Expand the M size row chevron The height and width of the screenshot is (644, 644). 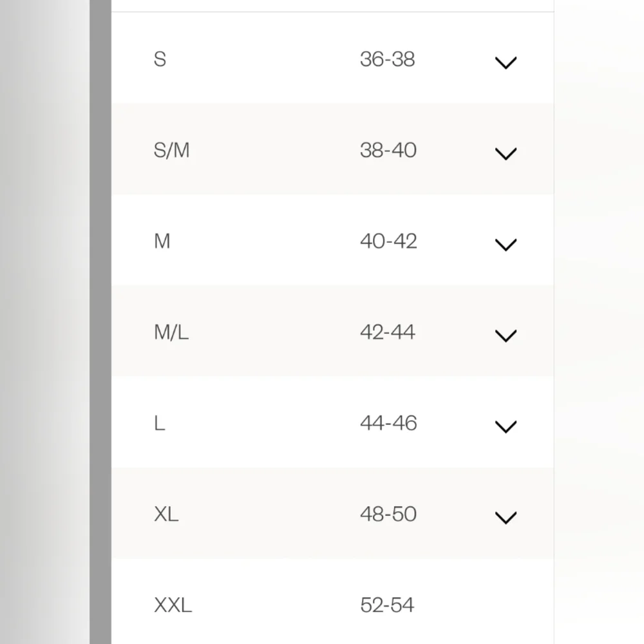pyautogui.click(x=506, y=245)
